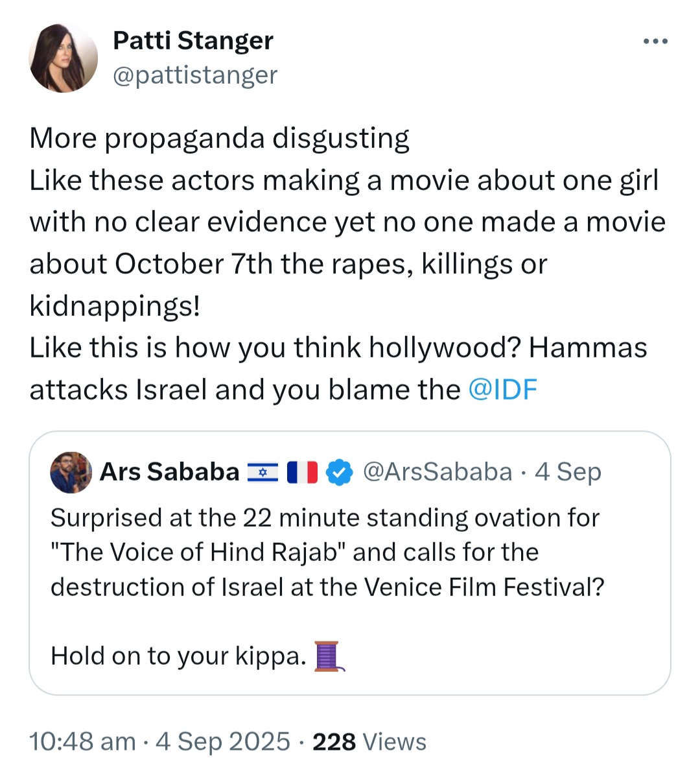The width and height of the screenshot is (700, 775).
Task: Open the @ArsSababa handle
Action: pos(437,471)
